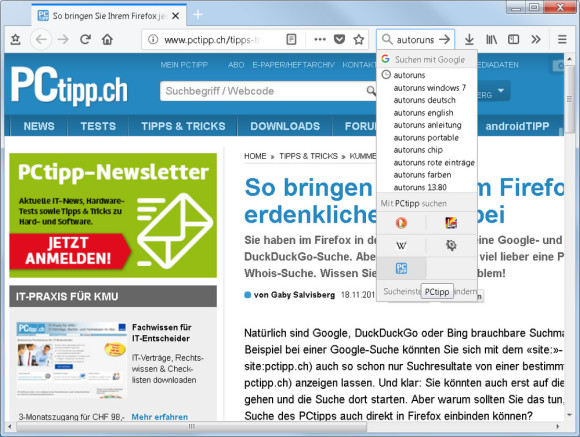580x437 pixels.
Task: Choose suggestion 'autoruns 13.80'
Action: pyautogui.click(x=427, y=187)
